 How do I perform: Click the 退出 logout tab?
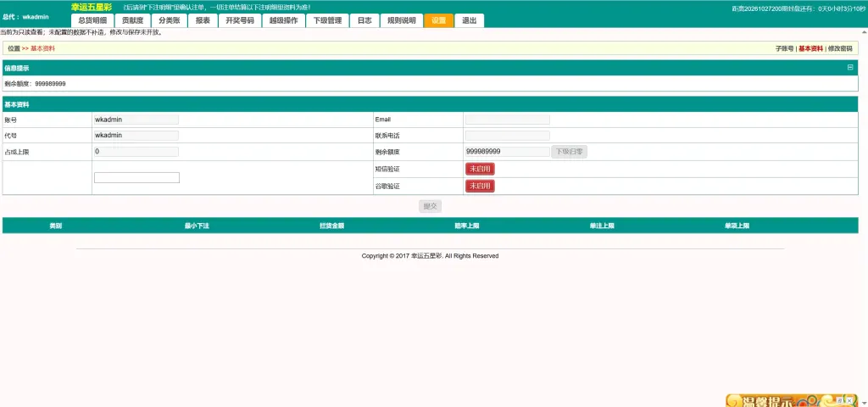coord(469,20)
